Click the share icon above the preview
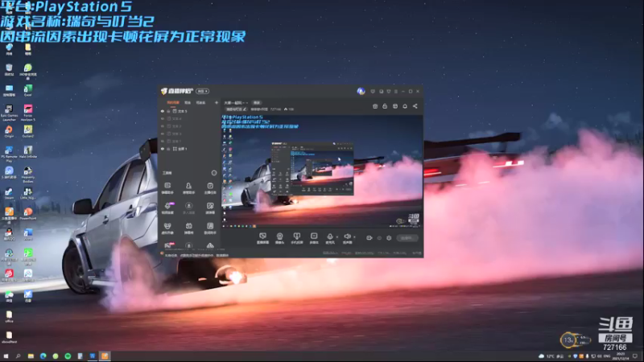 click(x=415, y=106)
